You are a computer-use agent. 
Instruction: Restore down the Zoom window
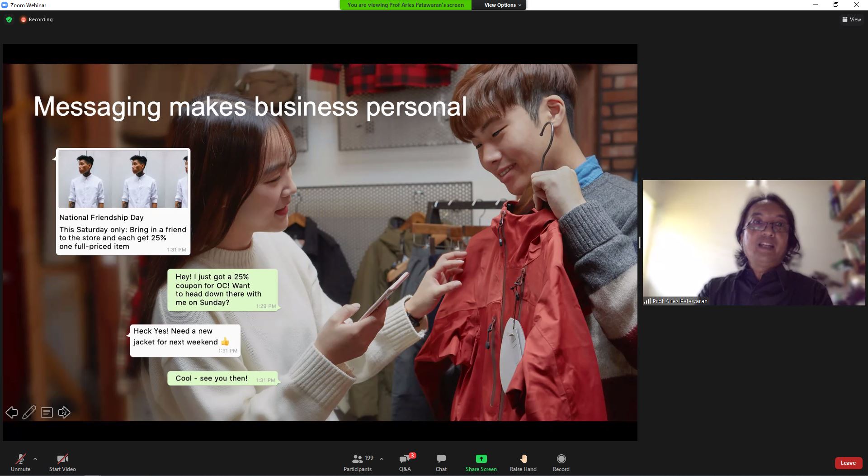click(836, 5)
